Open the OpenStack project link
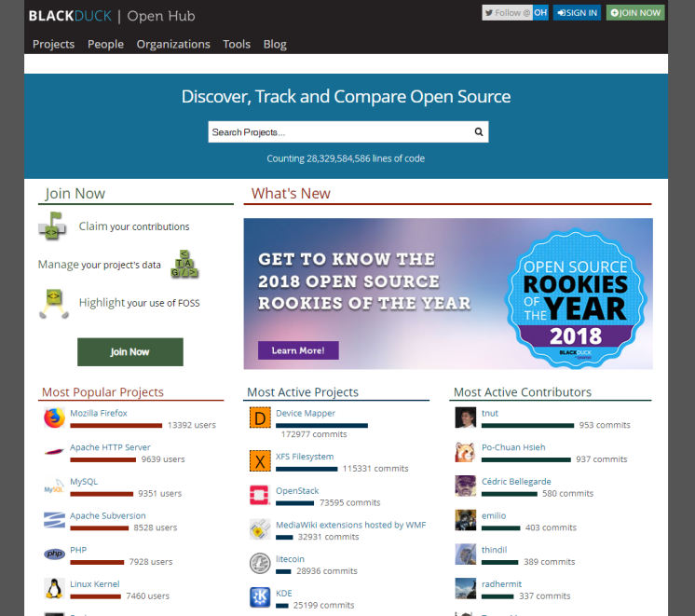 pos(297,490)
